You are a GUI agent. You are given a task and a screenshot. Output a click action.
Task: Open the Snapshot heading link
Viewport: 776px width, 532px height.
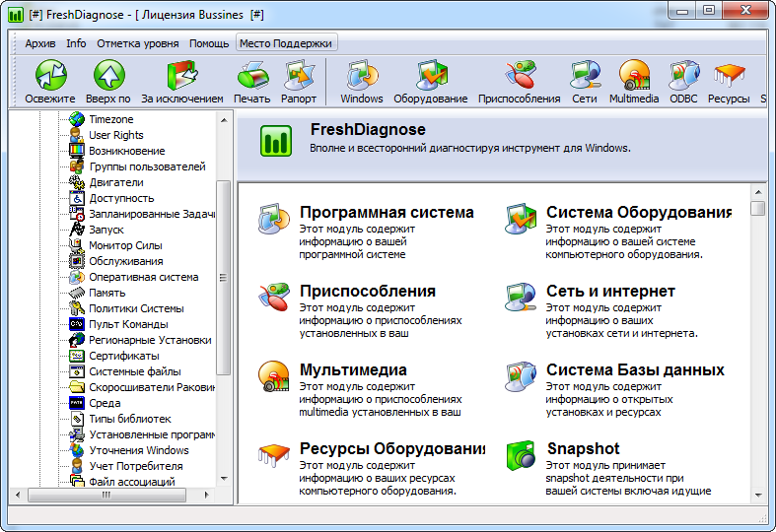click(x=583, y=448)
